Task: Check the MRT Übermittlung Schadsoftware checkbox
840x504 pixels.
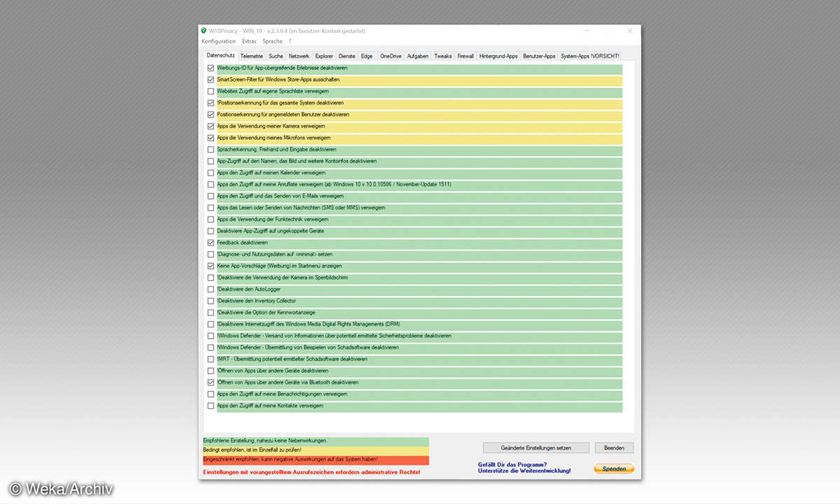Action: [211, 359]
